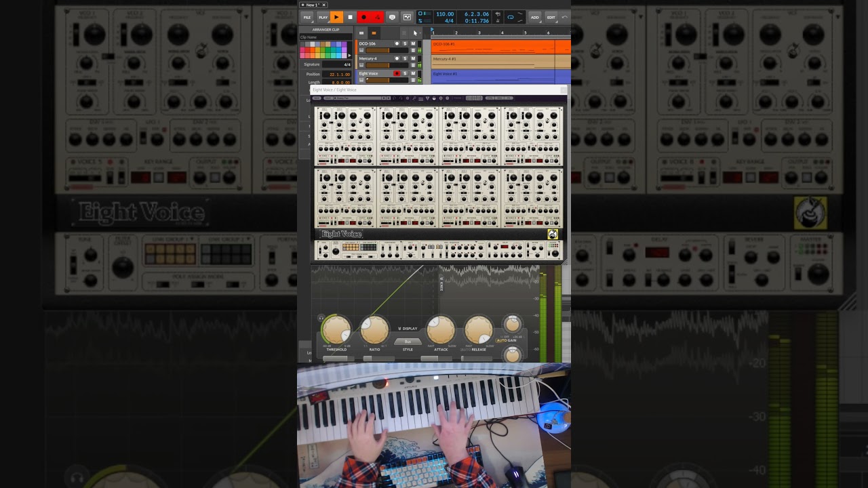The width and height of the screenshot is (868, 488).
Task: Enable AUTO GAIN on the compressor
Action: 506,340
